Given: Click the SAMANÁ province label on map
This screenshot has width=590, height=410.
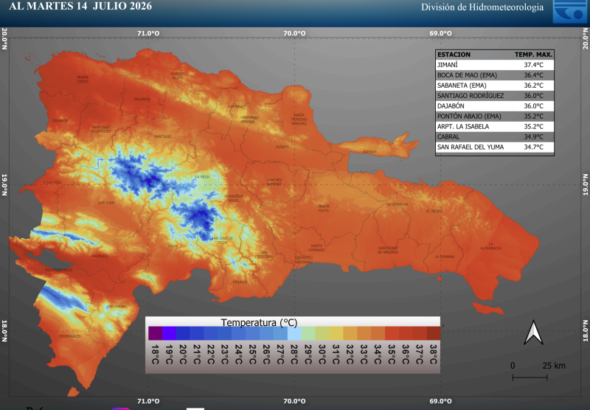Looking at the screenshot, I should pyautogui.click(x=370, y=152).
